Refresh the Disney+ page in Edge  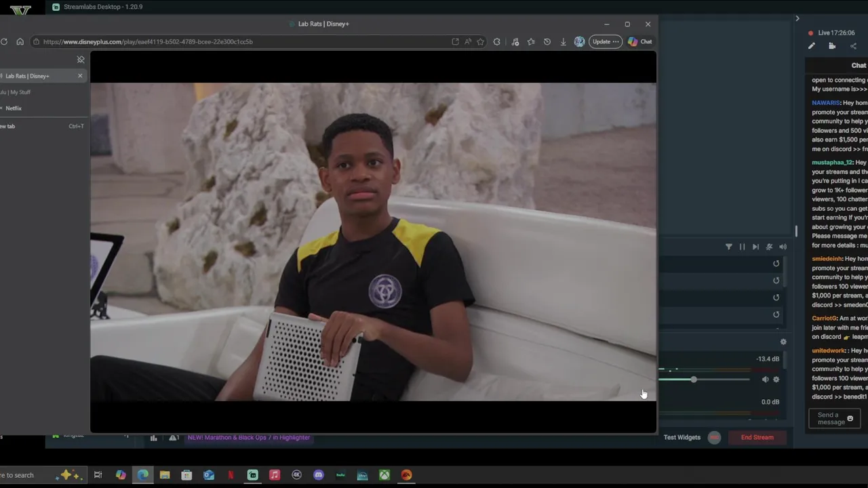pos(4,41)
